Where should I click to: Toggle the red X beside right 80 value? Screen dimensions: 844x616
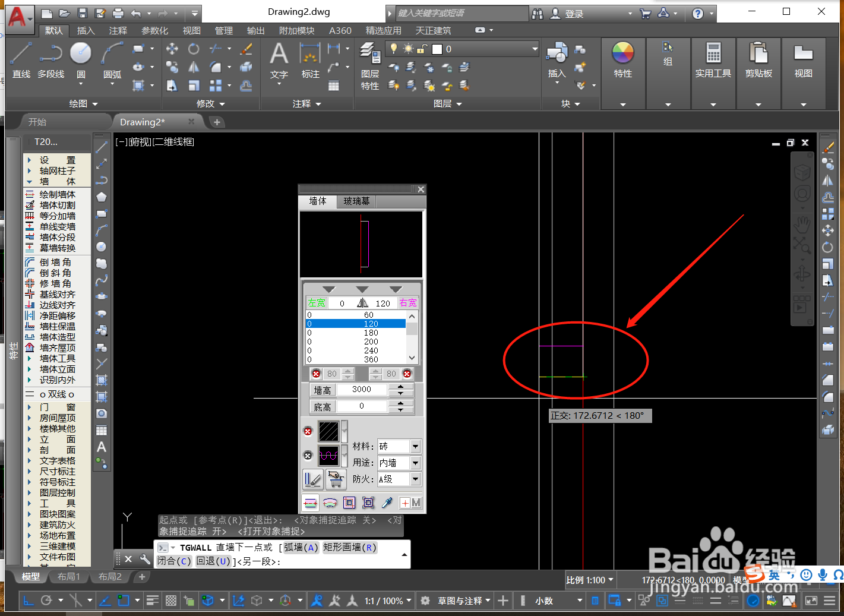pos(407,374)
